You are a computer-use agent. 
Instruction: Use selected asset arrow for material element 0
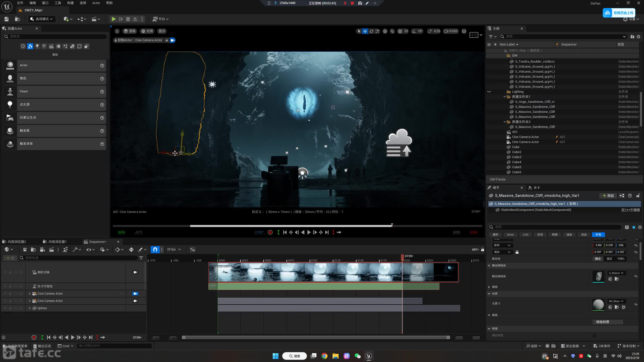point(610,307)
